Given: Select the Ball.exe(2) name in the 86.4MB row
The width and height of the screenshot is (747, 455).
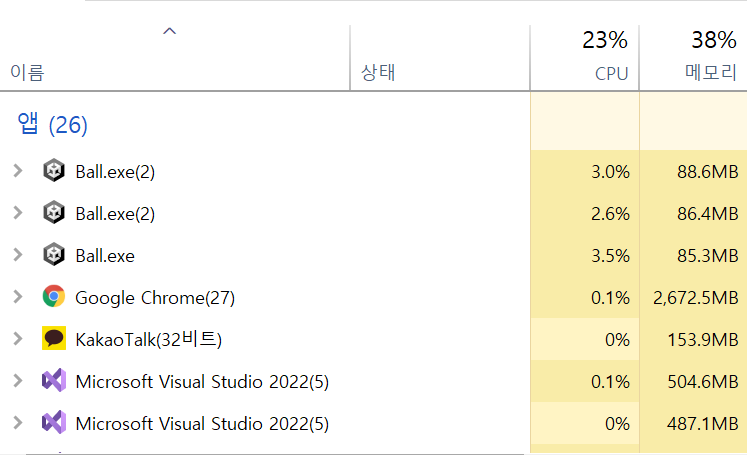Looking at the screenshot, I should click(x=115, y=214).
